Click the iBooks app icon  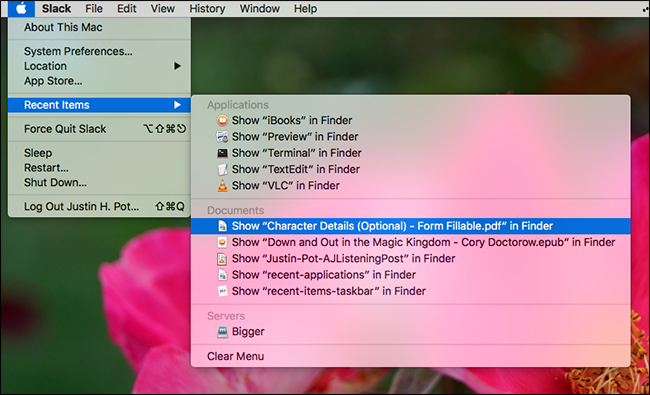click(x=223, y=120)
